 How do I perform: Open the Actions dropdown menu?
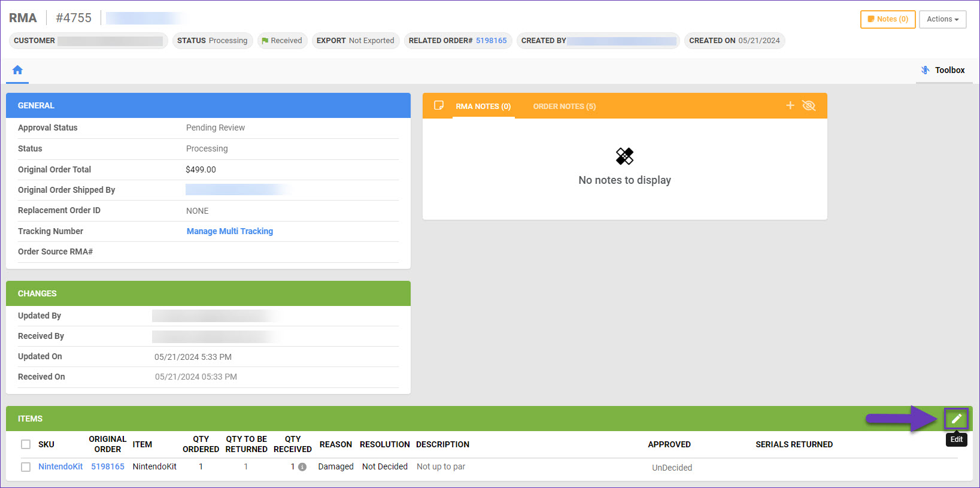(x=942, y=19)
